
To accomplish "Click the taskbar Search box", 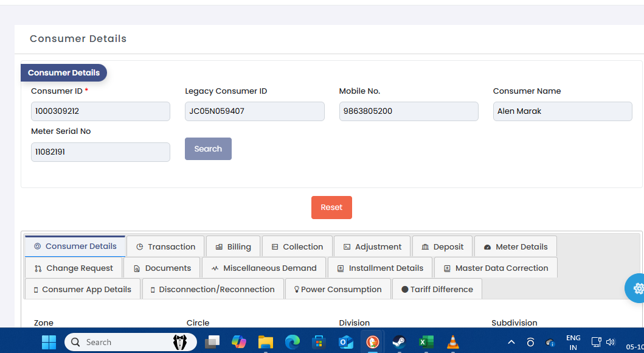I will coord(131,342).
